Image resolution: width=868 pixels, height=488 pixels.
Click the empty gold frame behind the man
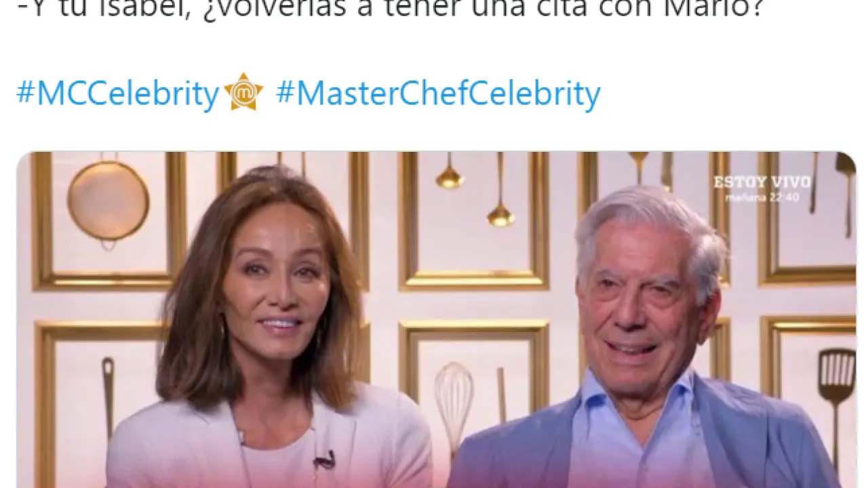(719, 217)
